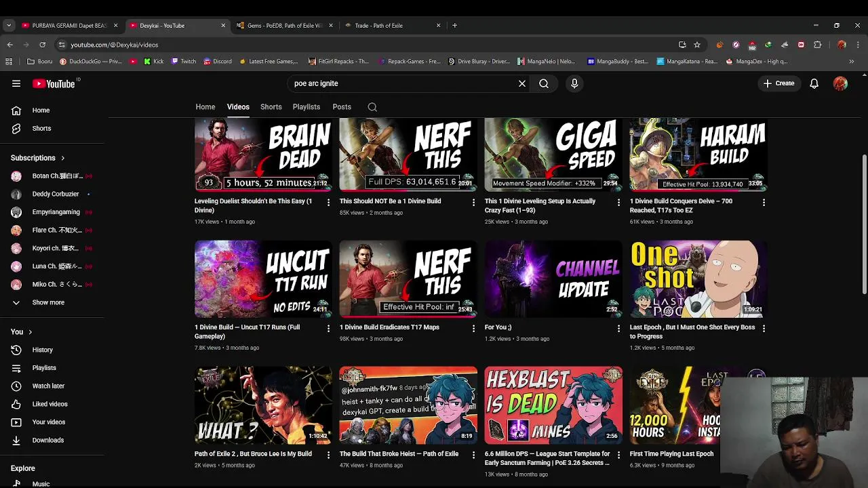Open options for Leveling Duelist video
Image resolution: width=868 pixels, height=488 pixels.
pyautogui.click(x=328, y=202)
